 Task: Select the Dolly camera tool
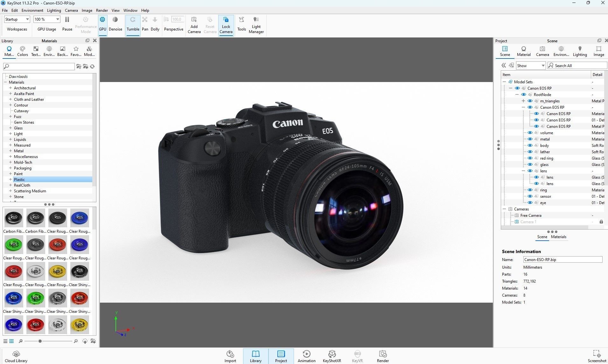(155, 24)
